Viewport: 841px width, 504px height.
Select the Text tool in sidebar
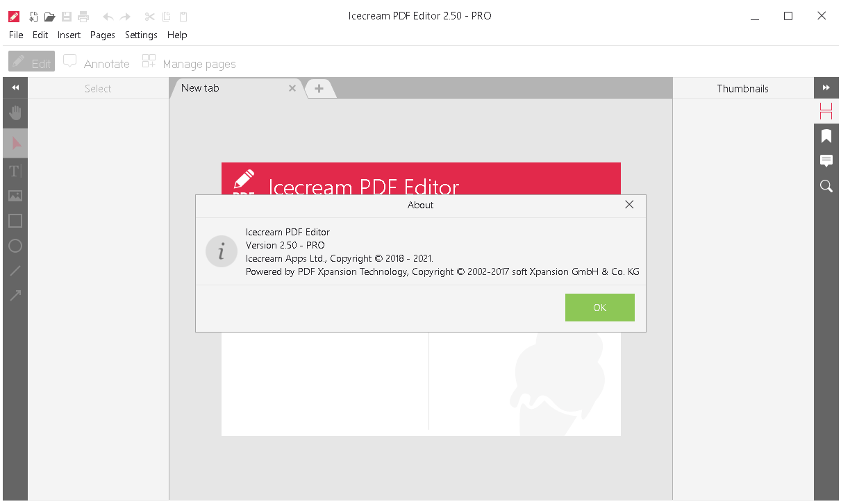coord(15,170)
